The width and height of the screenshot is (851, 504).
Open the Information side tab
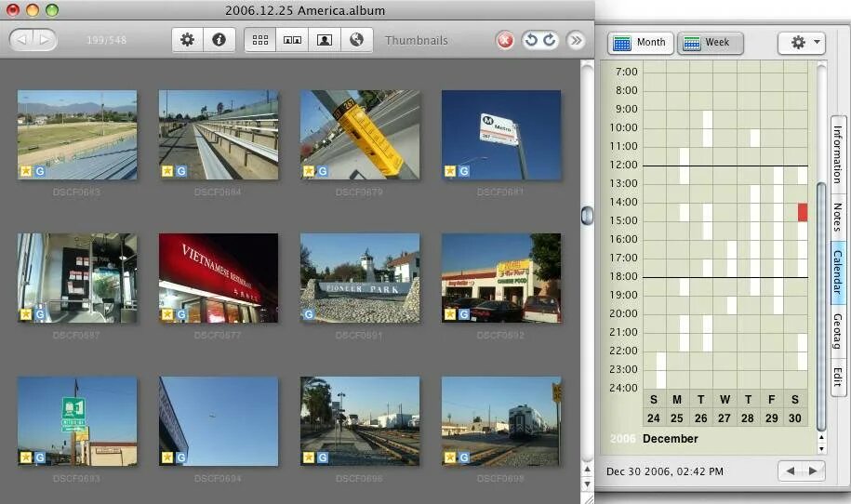[838, 154]
